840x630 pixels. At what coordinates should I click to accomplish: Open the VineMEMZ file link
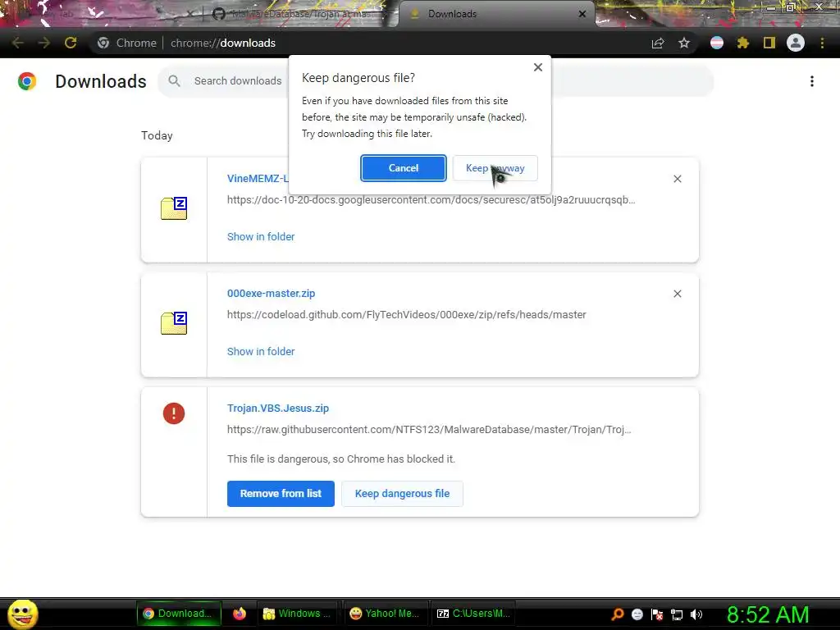(x=258, y=178)
